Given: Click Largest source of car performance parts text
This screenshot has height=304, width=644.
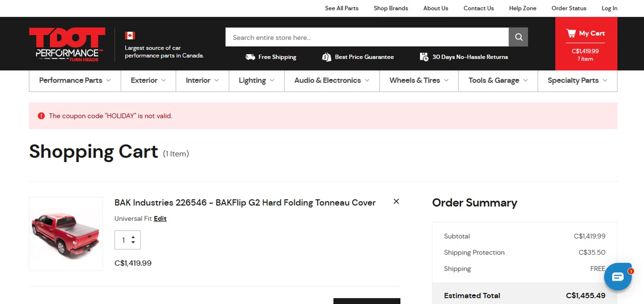Looking at the screenshot, I should pos(164,52).
